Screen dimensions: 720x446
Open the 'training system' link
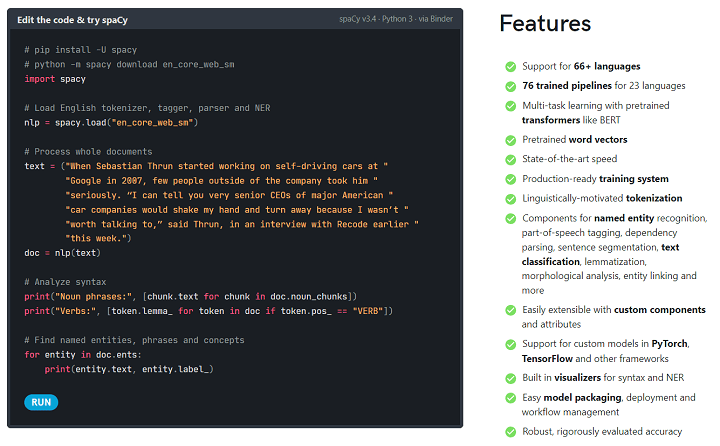click(x=634, y=179)
